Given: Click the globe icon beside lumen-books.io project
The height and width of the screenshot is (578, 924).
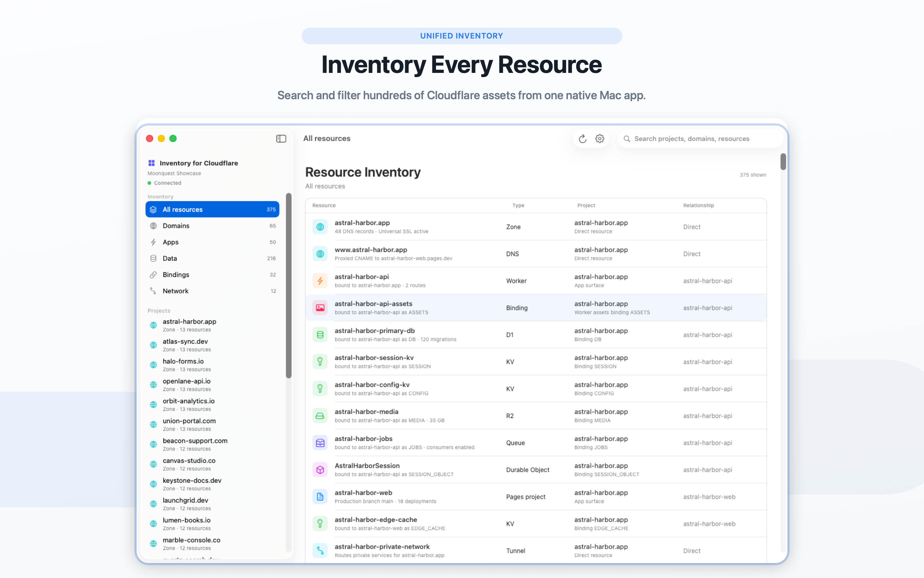Looking at the screenshot, I should 153,524.
